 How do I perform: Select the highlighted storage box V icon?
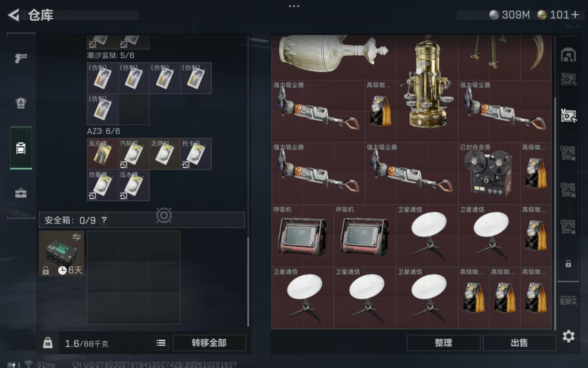point(568,116)
